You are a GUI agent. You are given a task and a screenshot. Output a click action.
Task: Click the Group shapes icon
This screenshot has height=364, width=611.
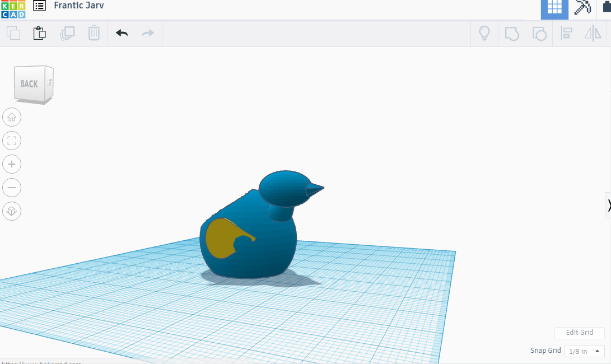click(x=512, y=34)
